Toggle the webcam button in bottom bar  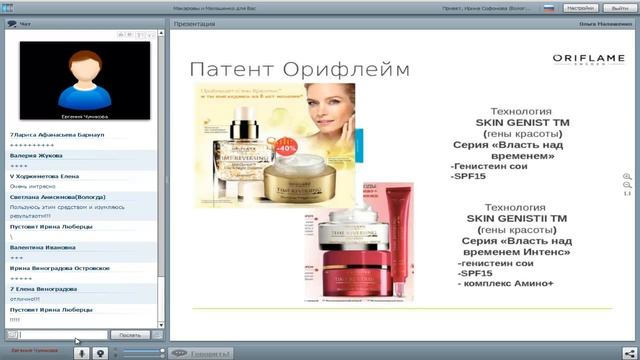click(100, 353)
